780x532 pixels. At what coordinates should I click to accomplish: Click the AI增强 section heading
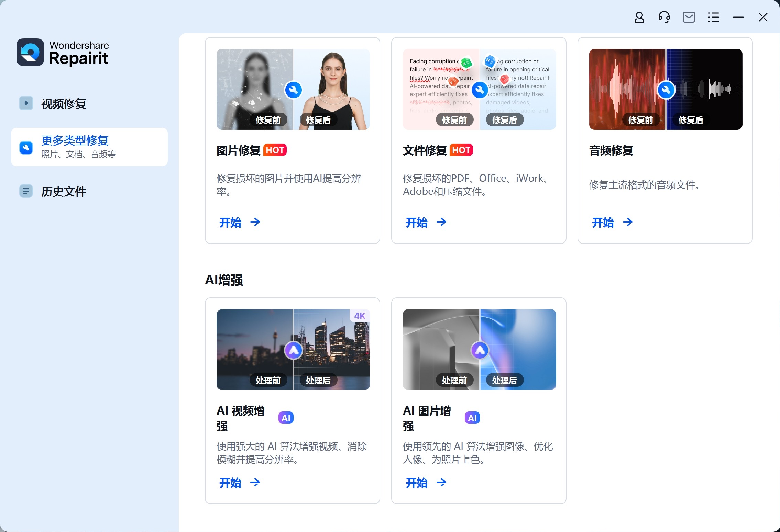click(x=224, y=280)
